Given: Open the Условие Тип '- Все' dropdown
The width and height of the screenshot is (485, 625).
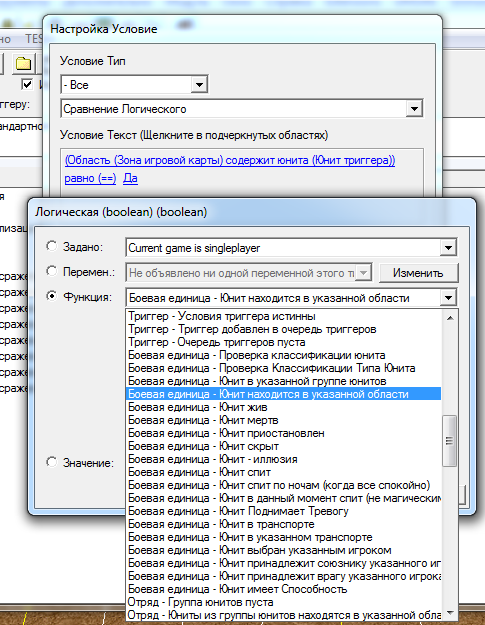Looking at the screenshot, I should point(199,85).
